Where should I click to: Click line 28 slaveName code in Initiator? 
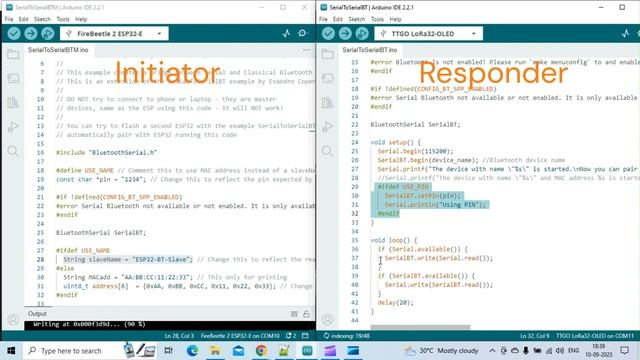(127, 260)
